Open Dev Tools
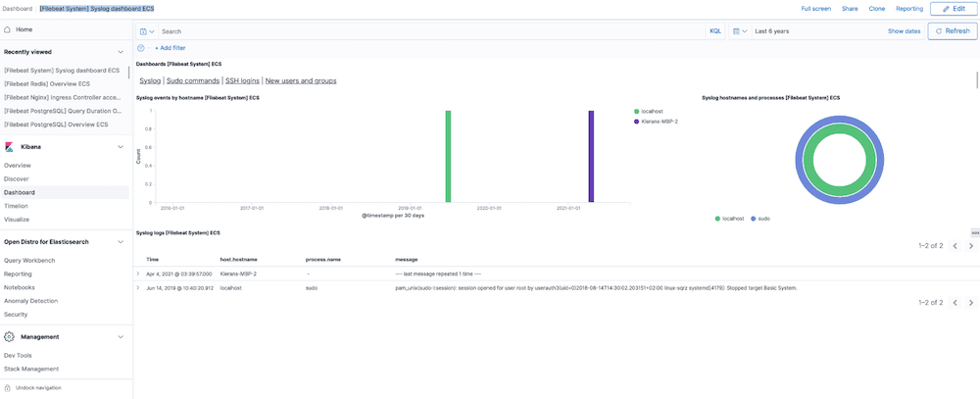Screen dimensions: 980x399 coord(18,355)
